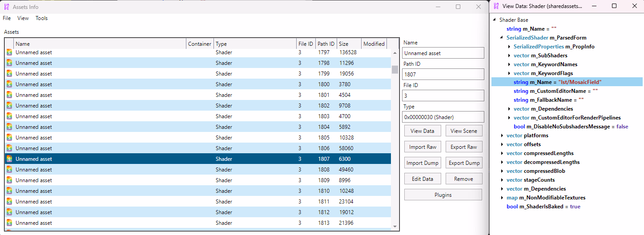The height and width of the screenshot is (235, 644).
Task: Open the Tools menu
Action: [41, 18]
